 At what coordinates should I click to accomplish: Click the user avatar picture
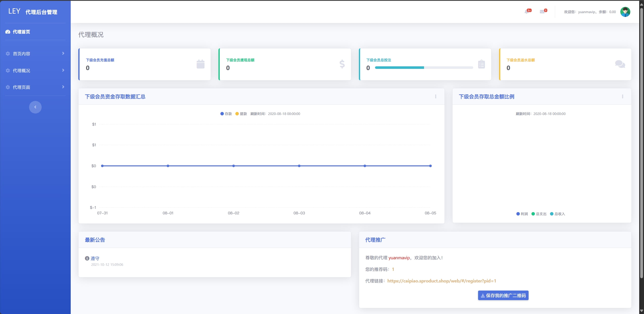point(625,12)
